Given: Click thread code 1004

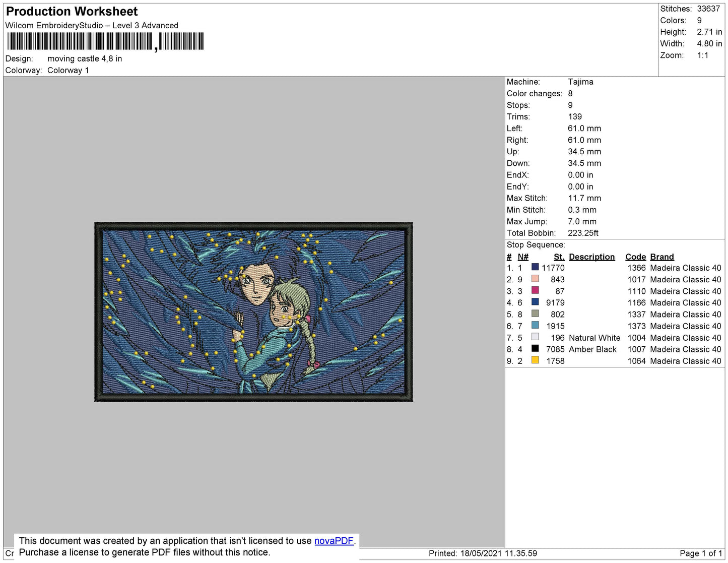Looking at the screenshot, I should (637, 338).
